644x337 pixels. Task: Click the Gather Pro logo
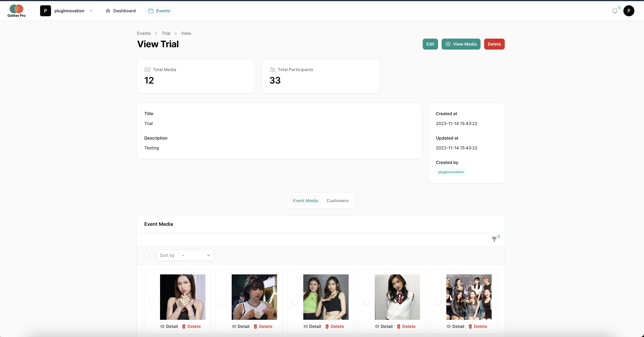[16, 11]
